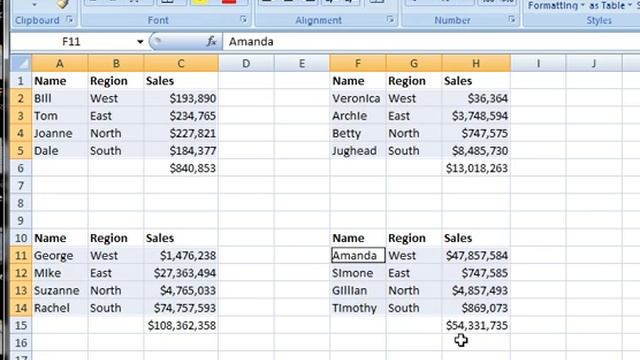
Task: Open the Number group dialog launcher
Action: pyautogui.click(x=511, y=19)
